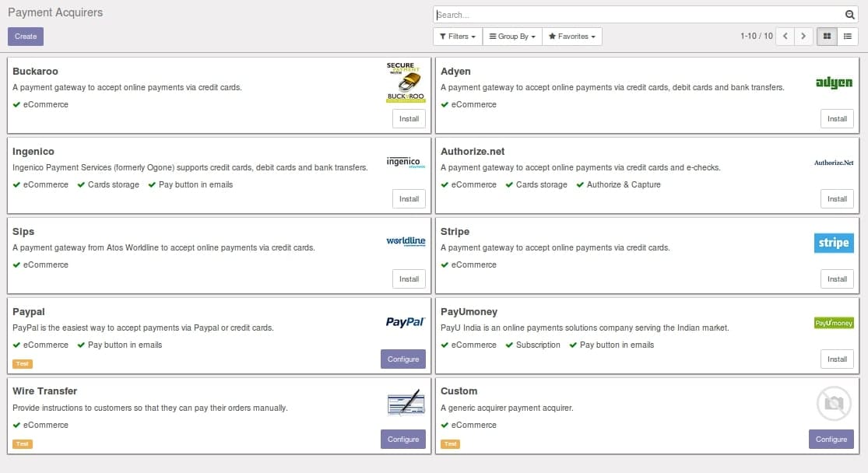The height and width of the screenshot is (473, 868).
Task: Open the Group By dropdown
Action: click(512, 37)
